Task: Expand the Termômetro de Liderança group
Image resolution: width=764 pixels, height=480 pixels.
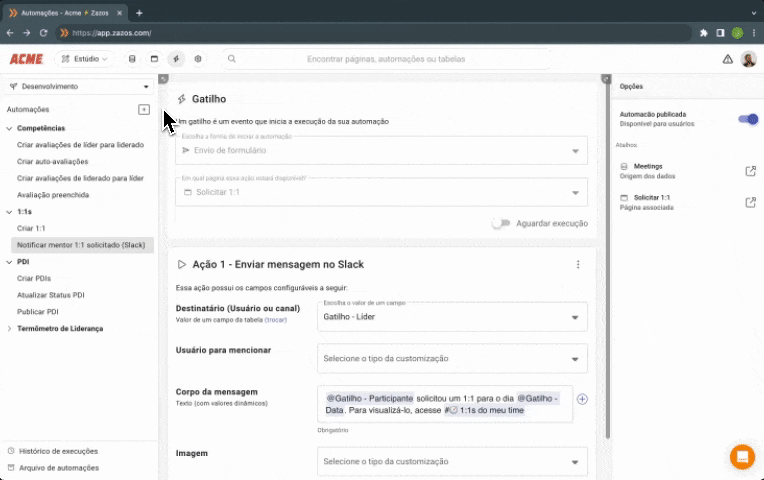Action: click(x=9, y=329)
